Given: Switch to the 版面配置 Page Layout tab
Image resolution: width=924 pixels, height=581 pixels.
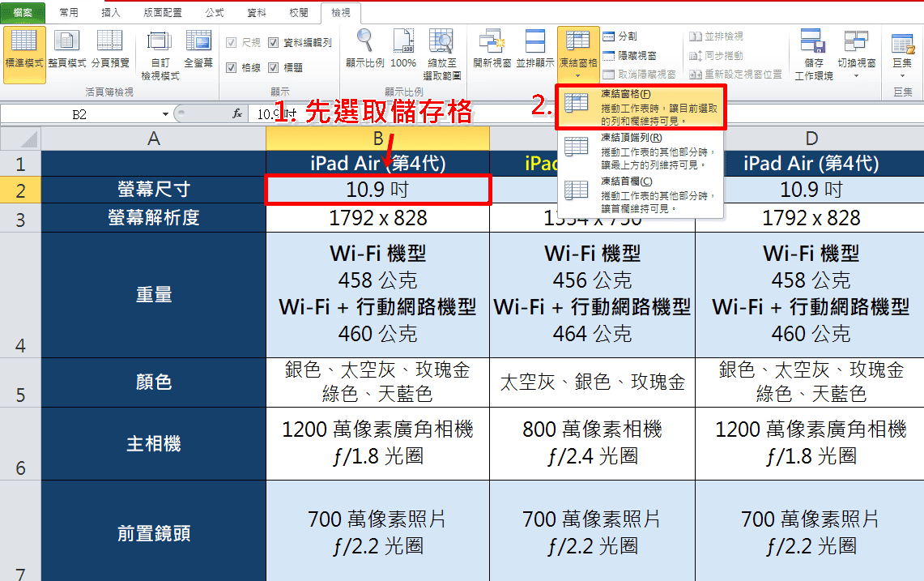Looking at the screenshot, I should (163, 12).
